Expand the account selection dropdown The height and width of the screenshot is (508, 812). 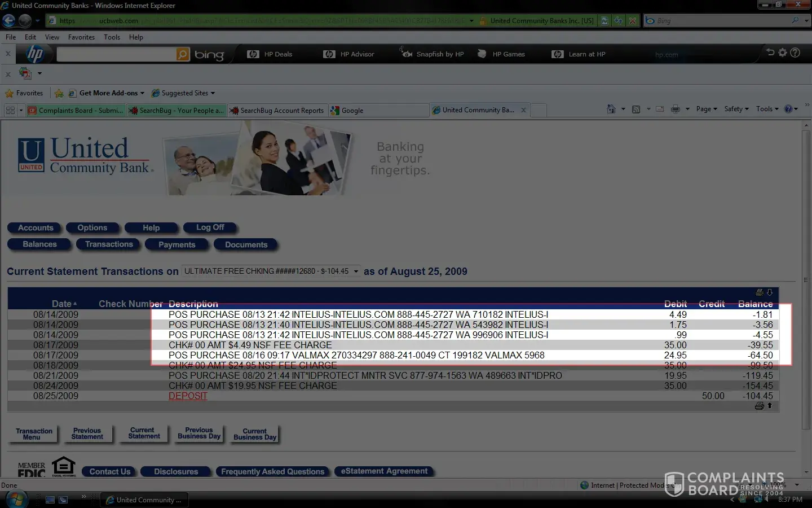click(x=356, y=271)
